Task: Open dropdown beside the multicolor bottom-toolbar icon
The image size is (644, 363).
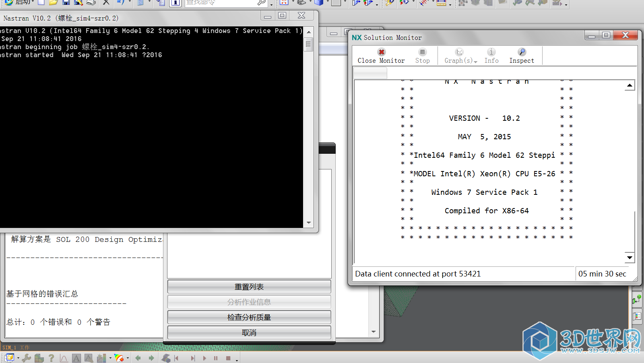Action: pos(128,358)
